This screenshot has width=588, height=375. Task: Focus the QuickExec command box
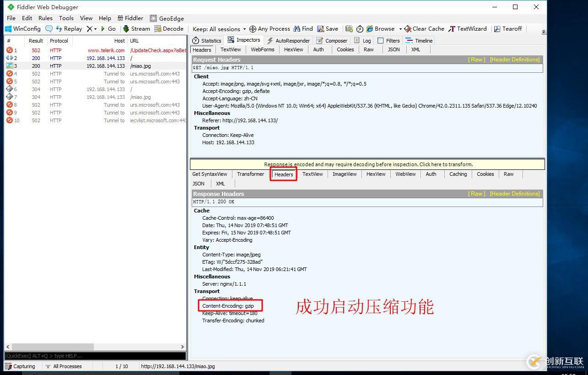[x=95, y=356]
